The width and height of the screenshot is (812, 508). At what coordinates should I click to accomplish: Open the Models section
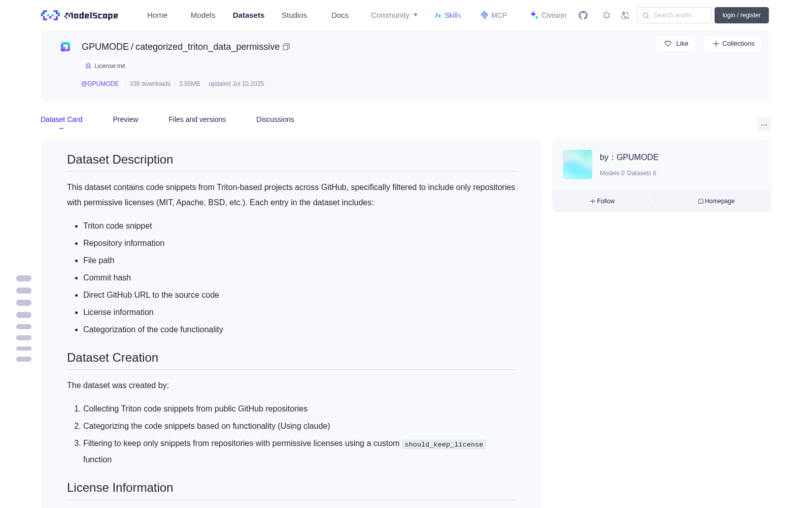(x=203, y=15)
